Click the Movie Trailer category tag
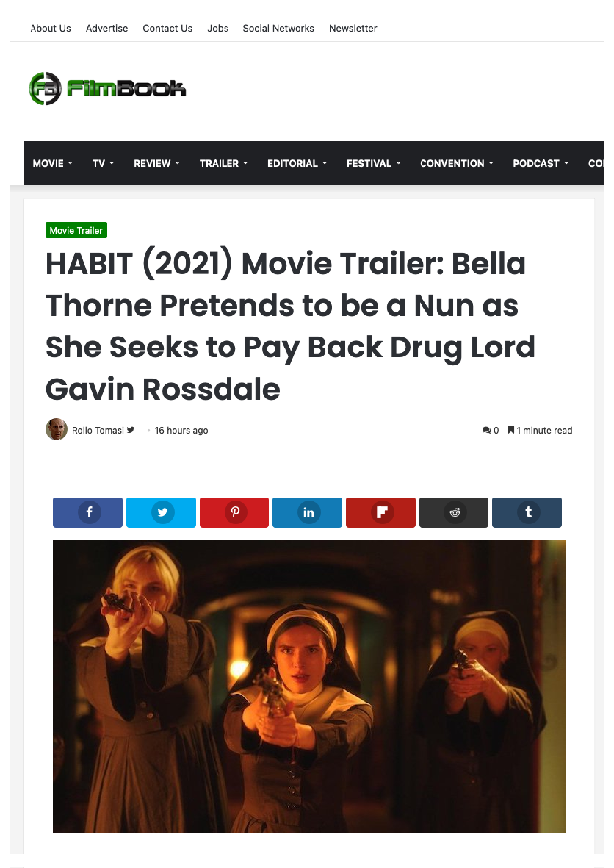This screenshot has height=868, width=614. pyautogui.click(x=76, y=230)
